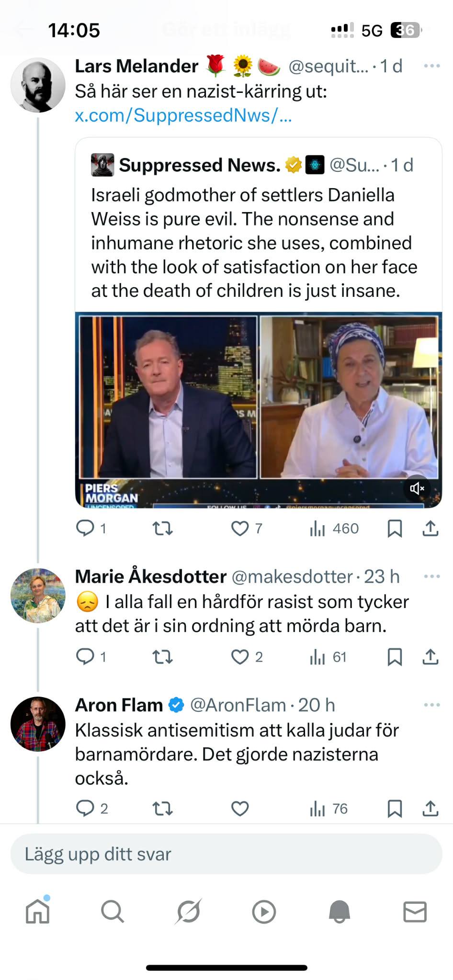
Task: Unmute the Piers Morgan video
Action: coord(417,488)
